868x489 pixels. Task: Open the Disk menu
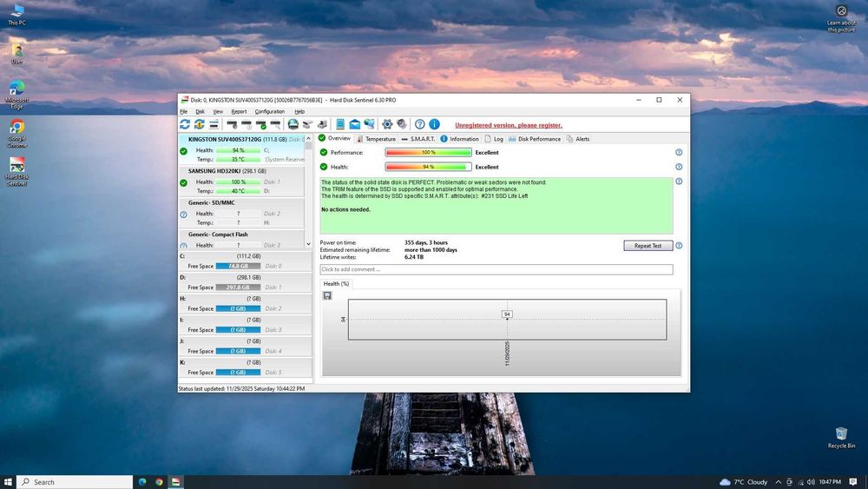click(200, 111)
